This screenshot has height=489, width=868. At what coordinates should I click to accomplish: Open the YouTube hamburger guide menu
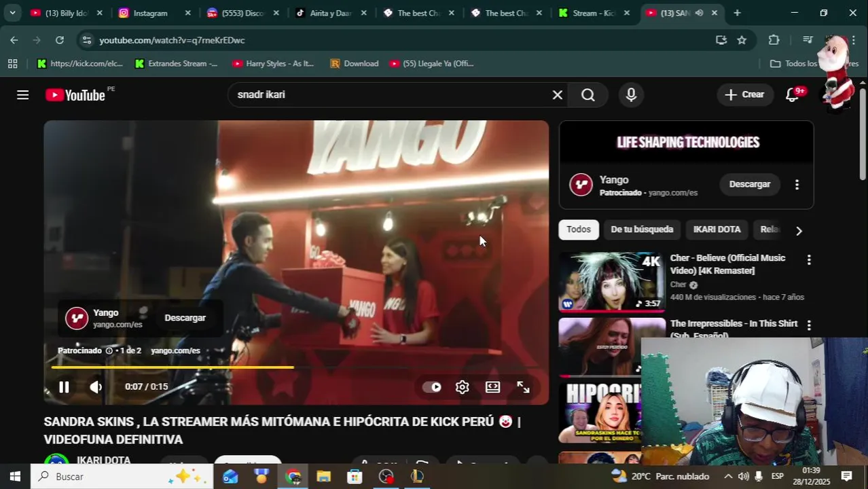point(22,95)
